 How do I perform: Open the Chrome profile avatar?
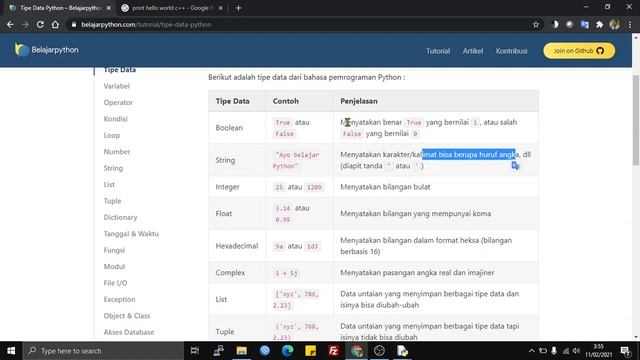(615, 24)
